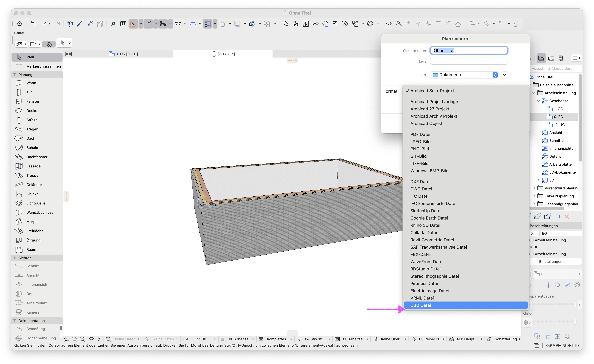Select the Pfeil arrow tool

(x=37, y=57)
